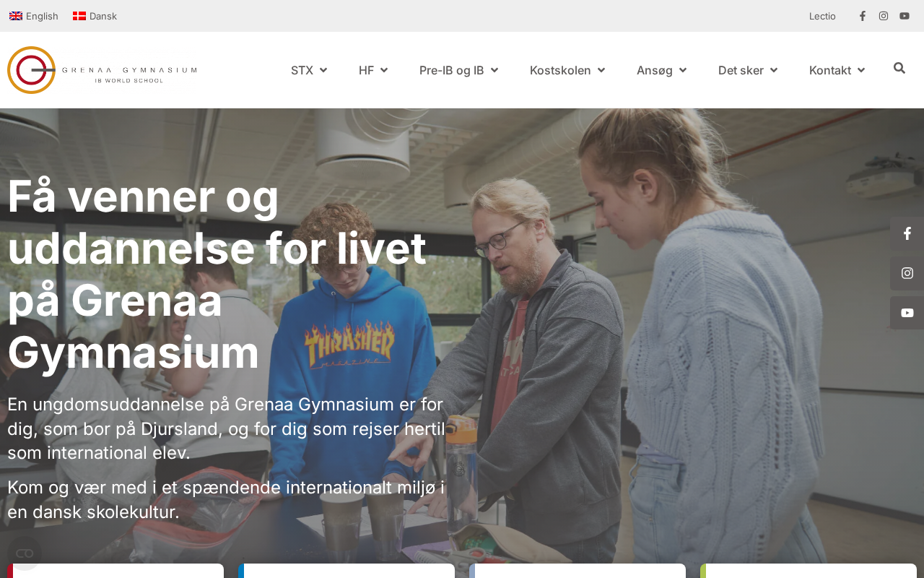Switch language to Dansk

(95, 16)
